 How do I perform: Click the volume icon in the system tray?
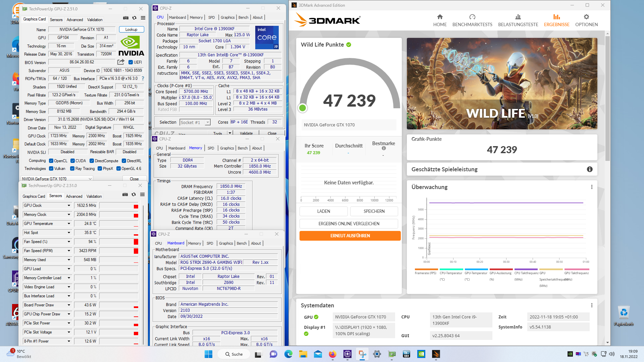point(611,354)
